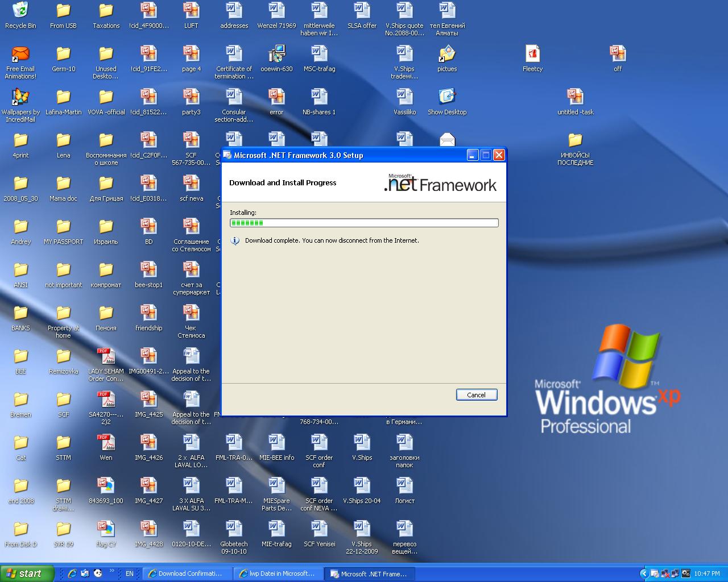Select the scf neva file
The width and height of the screenshot is (728, 582).
191,188
